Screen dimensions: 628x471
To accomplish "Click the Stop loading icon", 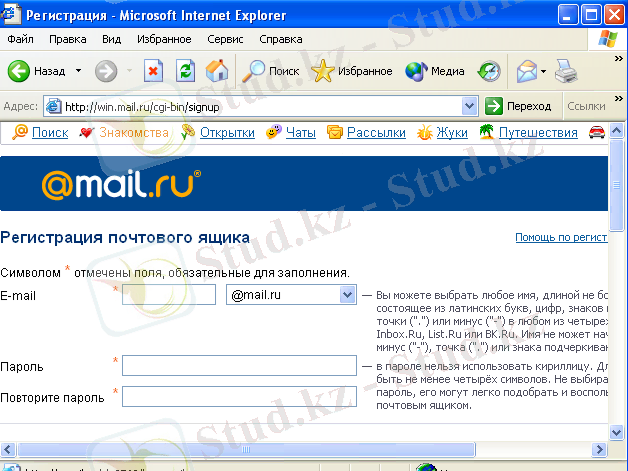I will (x=153, y=71).
